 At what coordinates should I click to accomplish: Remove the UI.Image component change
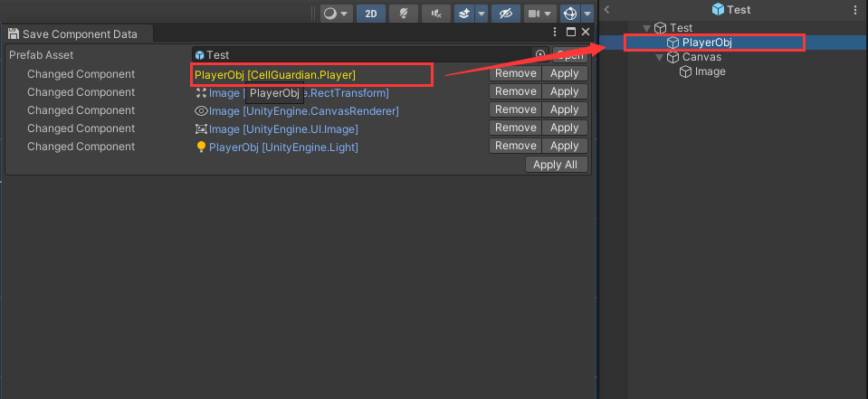point(515,128)
